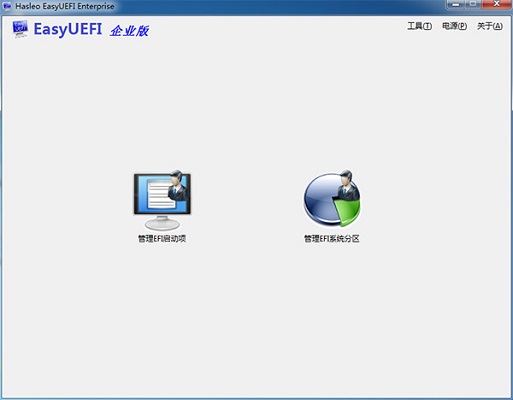Click the document list inside monitor icon
Screen dimensions: 513x400
pos(160,194)
